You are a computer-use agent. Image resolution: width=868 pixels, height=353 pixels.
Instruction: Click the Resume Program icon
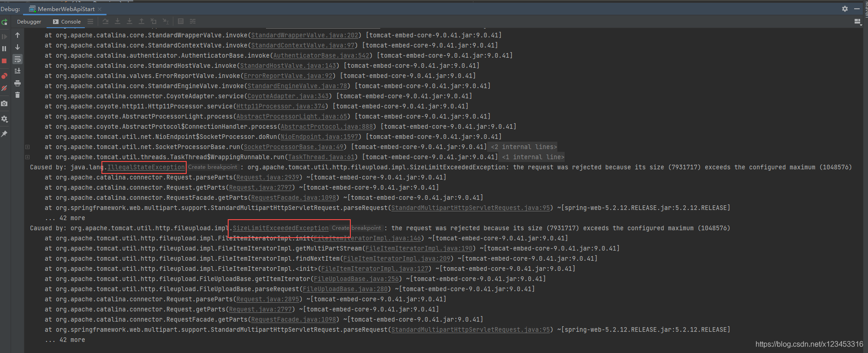[x=4, y=36]
